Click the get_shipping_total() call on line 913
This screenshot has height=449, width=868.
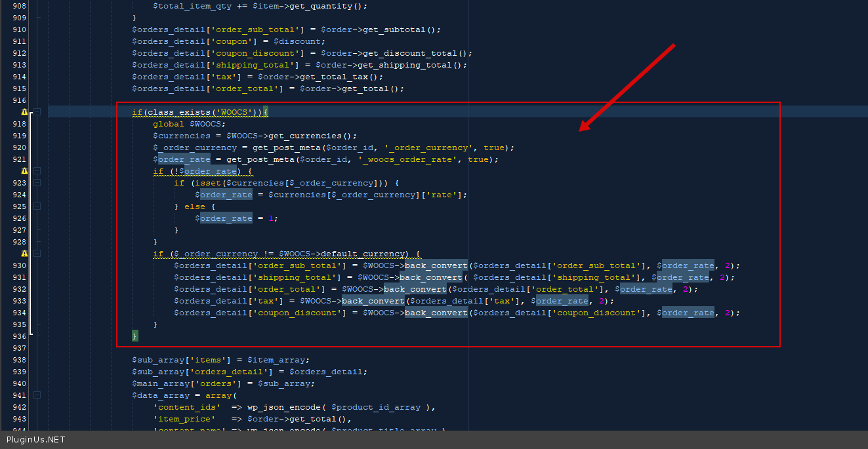click(414, 65)
